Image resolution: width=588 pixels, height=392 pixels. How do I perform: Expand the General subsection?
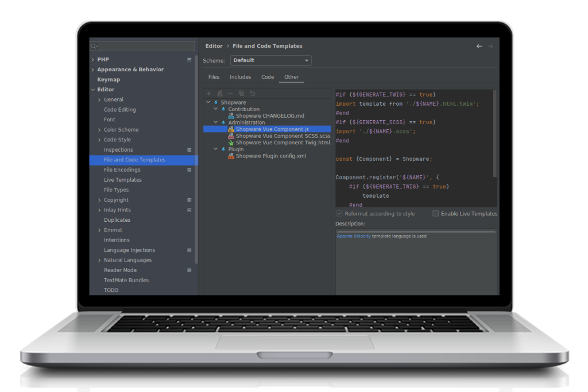99,100
